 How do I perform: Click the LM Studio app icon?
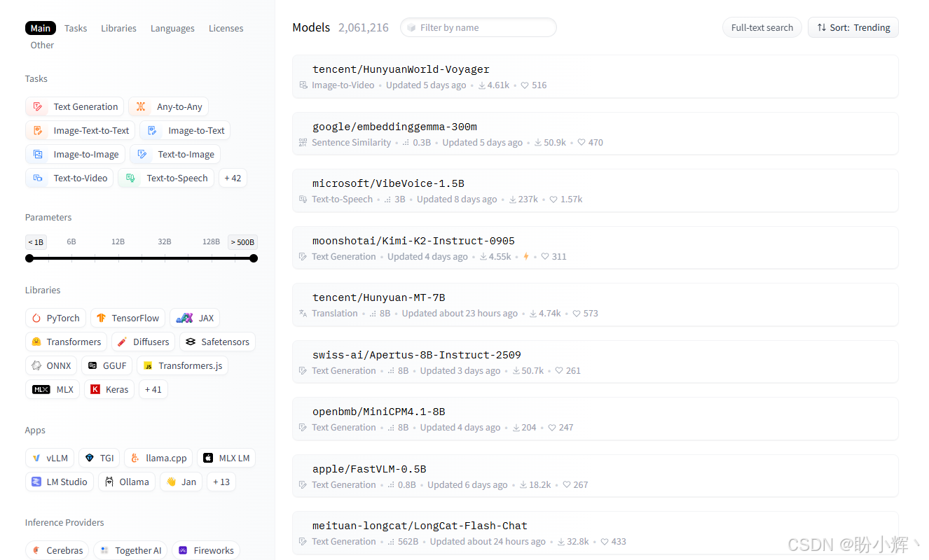point(36,482)
